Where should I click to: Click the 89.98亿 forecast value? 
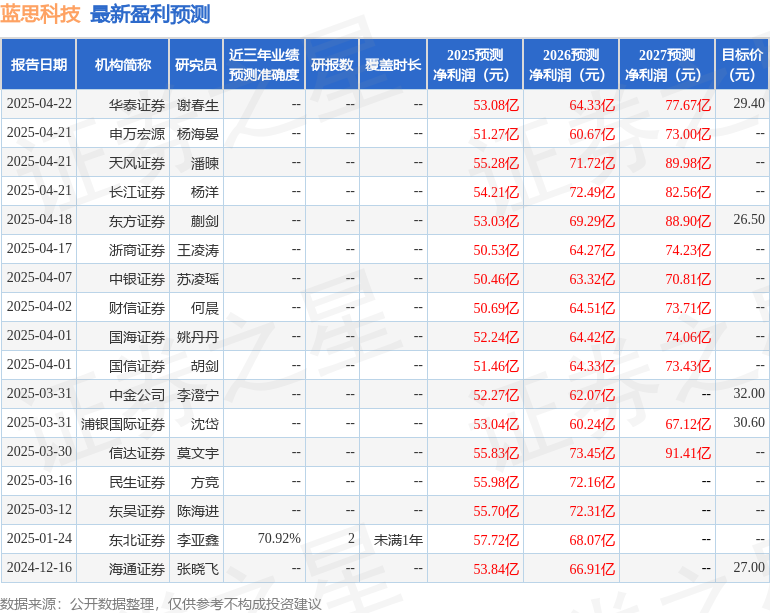click(688, 163)
